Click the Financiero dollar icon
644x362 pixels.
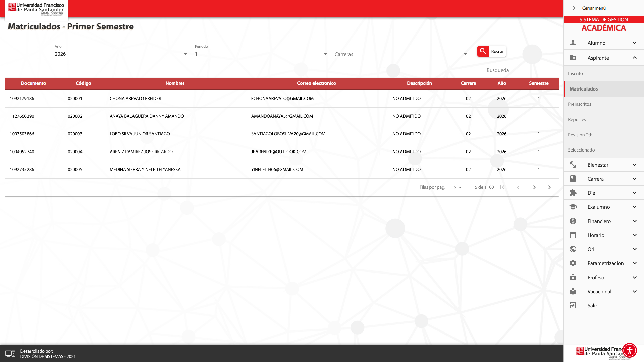coord(573,221)
